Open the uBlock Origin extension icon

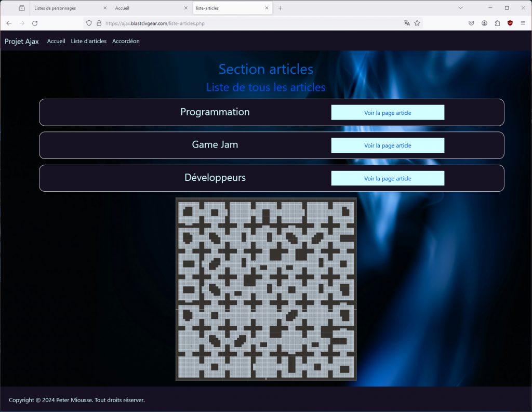[x=510, y=23]
